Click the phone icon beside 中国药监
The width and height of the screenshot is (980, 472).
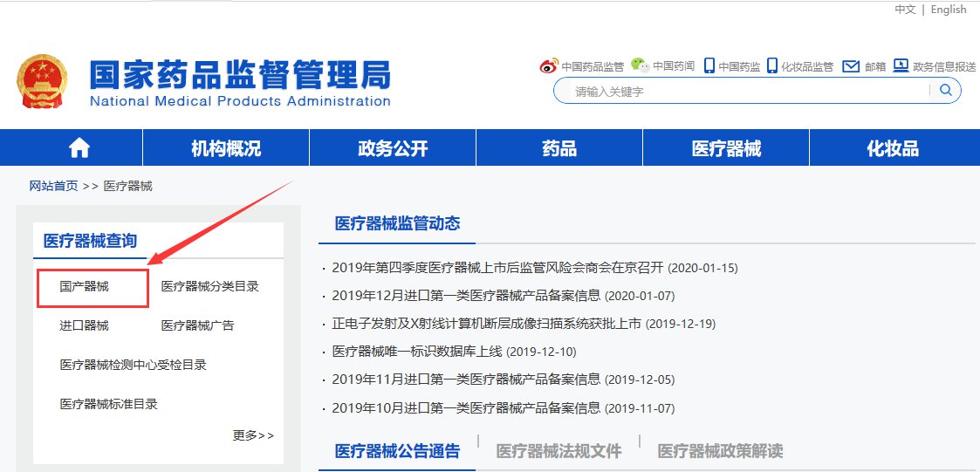tap(709, 66)
